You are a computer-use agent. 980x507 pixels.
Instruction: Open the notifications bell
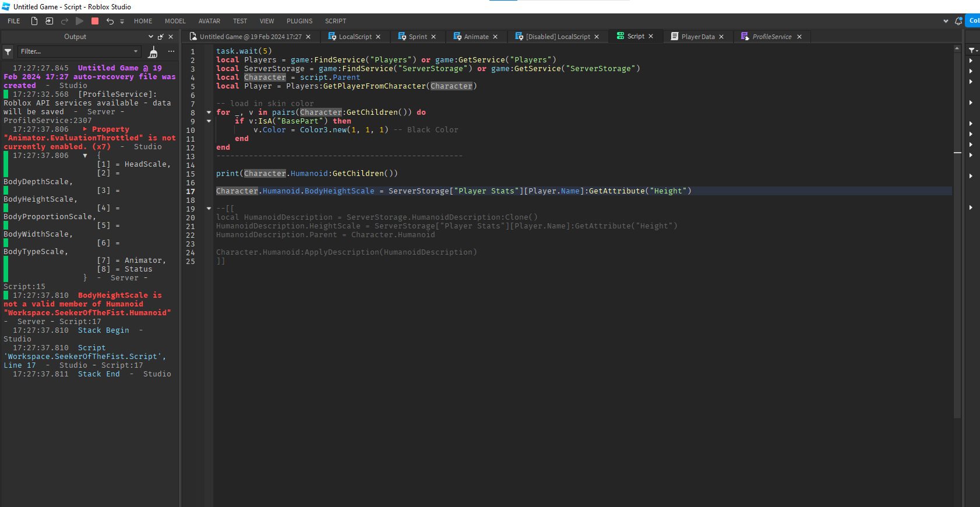(x=958, y=21)
